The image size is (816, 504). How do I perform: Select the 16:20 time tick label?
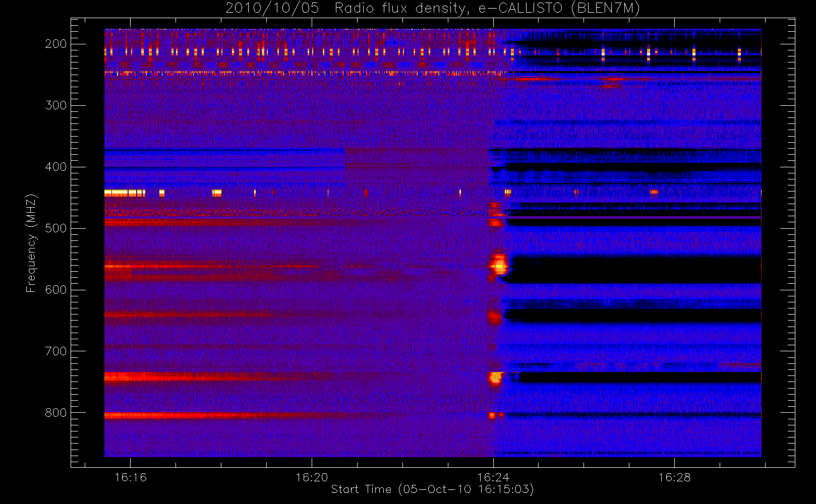point(312,477)
